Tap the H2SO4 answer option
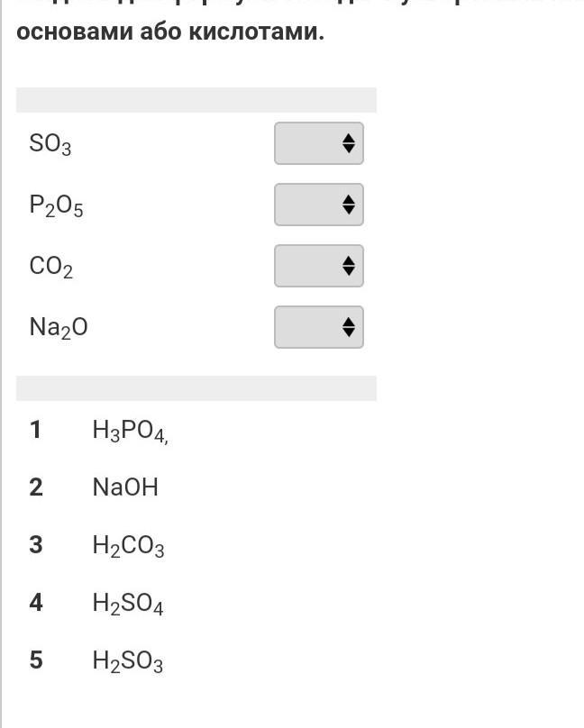Screen dimensions: 584x728 coord(128,604)
